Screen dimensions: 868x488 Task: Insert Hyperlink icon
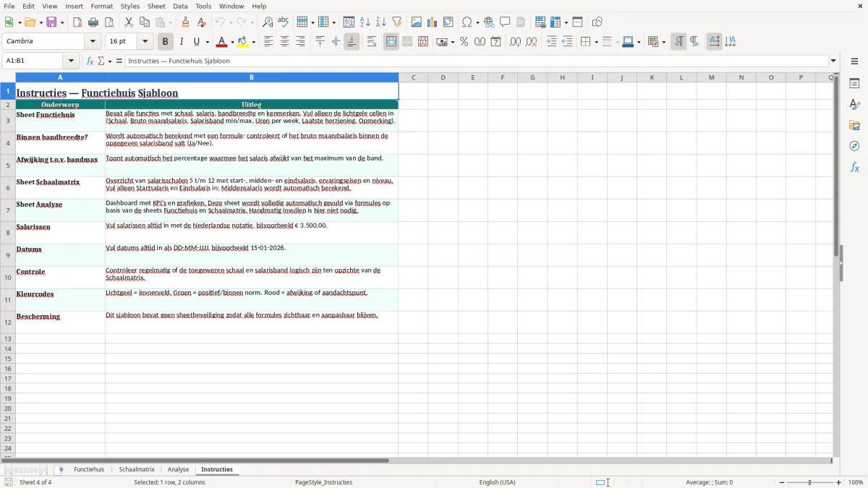tap(489, 22)
